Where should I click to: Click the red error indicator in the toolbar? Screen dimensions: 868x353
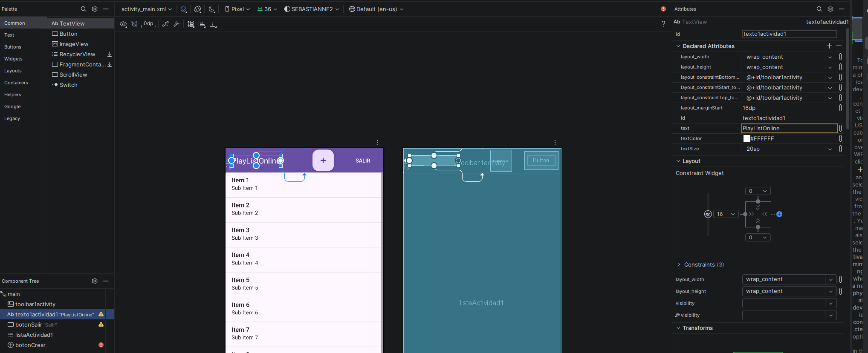coord(663,9)
